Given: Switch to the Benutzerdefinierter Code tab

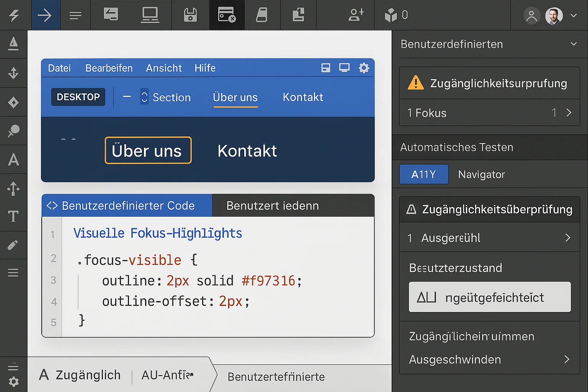Looking at the screenshot, I should [126, 206].
